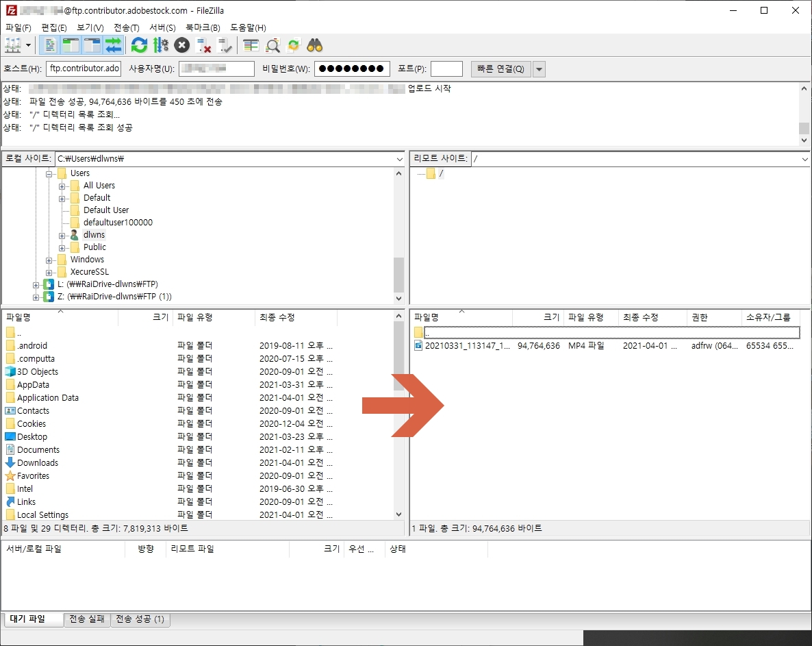The width and height of the screenshot is (812, 646).
Task: Sort remote list by 권한 column
Action: click(x=713, y=317)
